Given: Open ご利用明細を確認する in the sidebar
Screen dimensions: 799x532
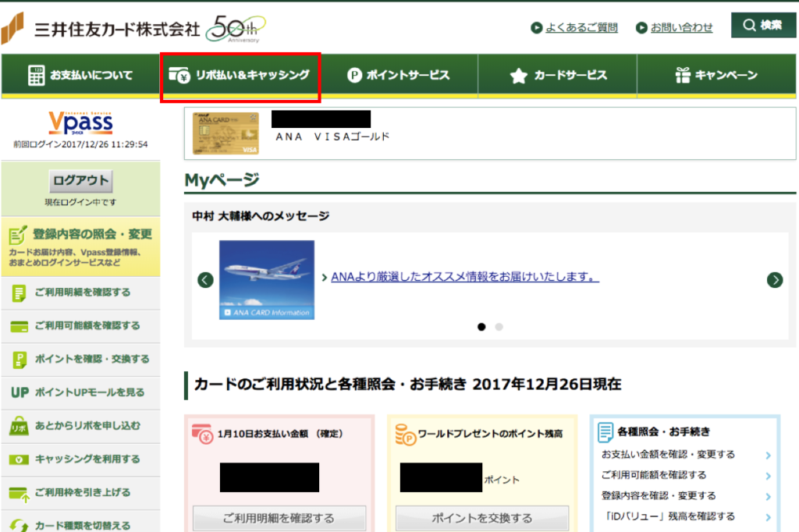Looking at the screenshot, I should pos(80,293).
